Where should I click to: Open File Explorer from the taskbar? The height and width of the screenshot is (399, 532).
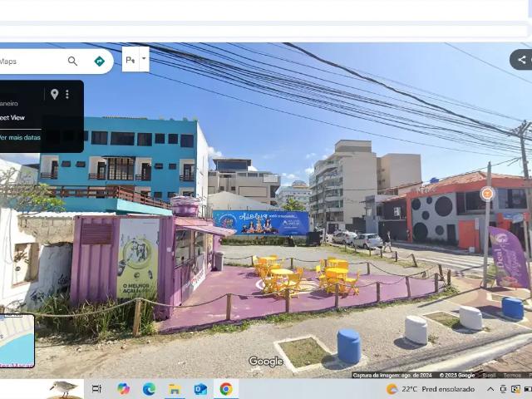click(175, 389)
